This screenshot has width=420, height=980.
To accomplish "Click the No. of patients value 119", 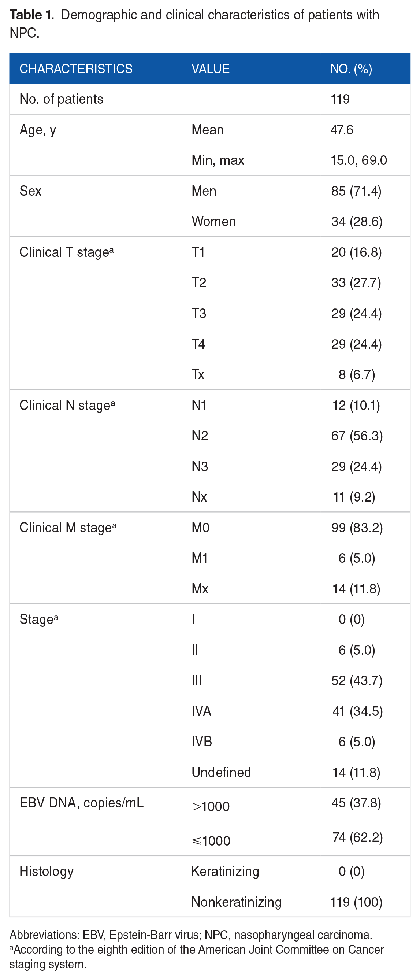I will tap(340, 99).
